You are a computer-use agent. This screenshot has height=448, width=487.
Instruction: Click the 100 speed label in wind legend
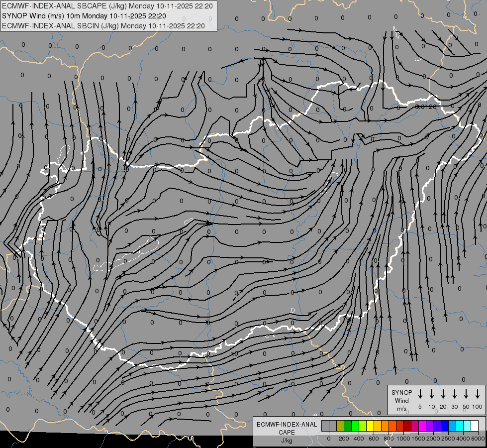(478, 407)
